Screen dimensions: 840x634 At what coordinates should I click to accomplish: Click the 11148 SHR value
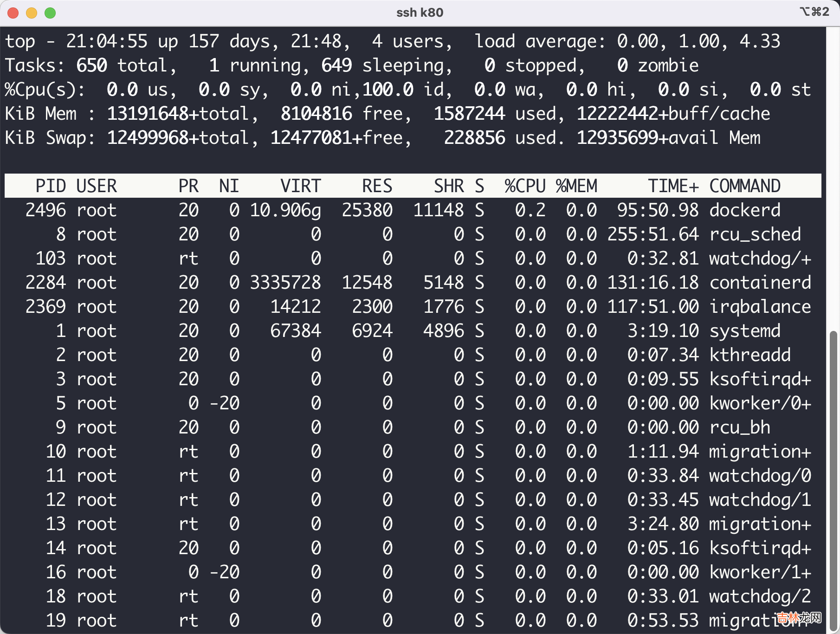pyautogui.click(x=439, y=210)
